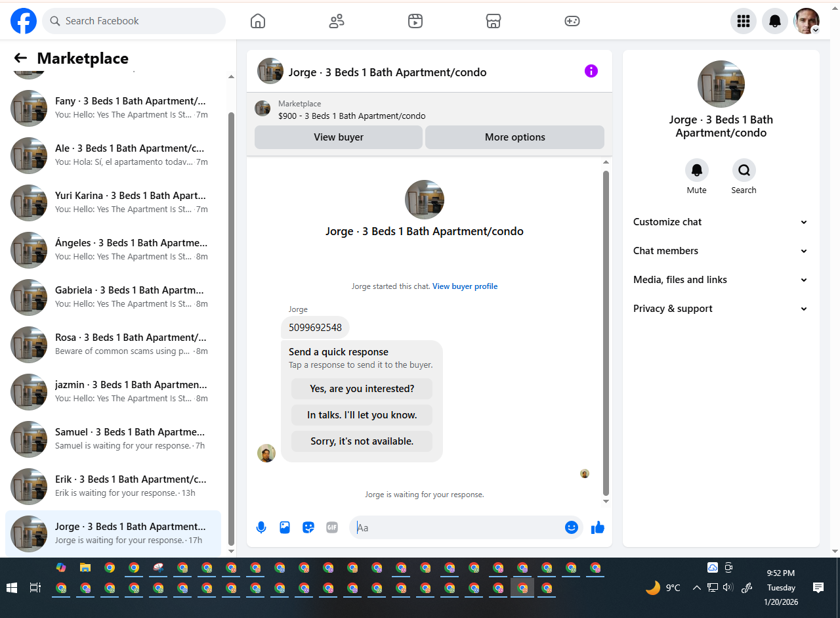This screenshot has height=618, width=840.
Task: Open the weather widget showing 9°C
Action: (663, 588)
